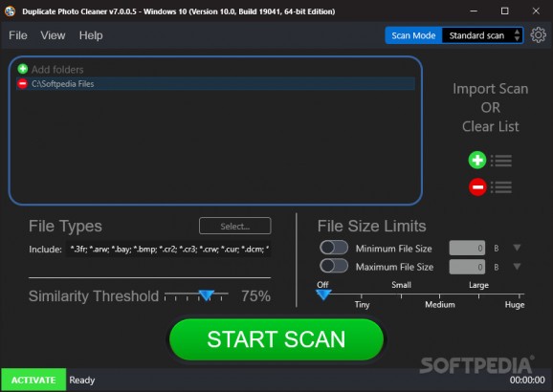Click the 75% threshold value
Screen dimensions: 553x392
pyautogui.click(x=255, y=295)
